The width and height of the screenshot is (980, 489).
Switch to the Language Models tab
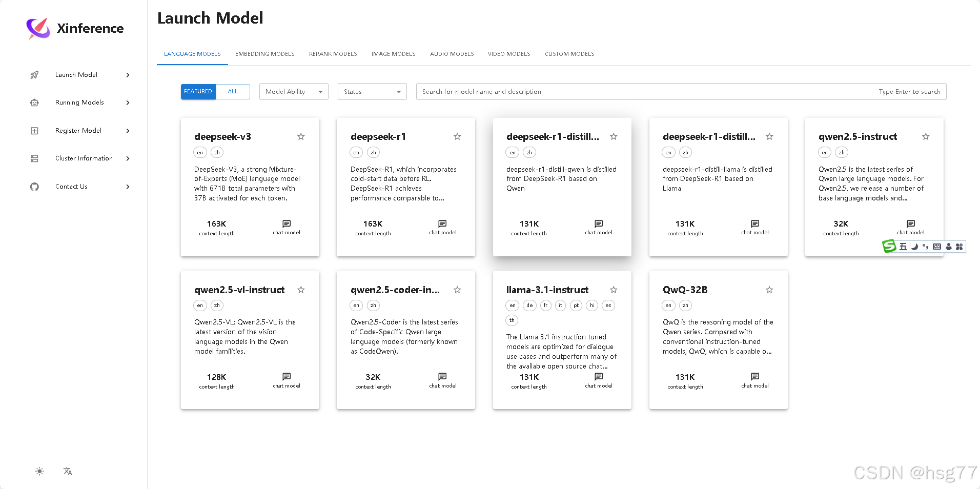(x=192, y=54)
